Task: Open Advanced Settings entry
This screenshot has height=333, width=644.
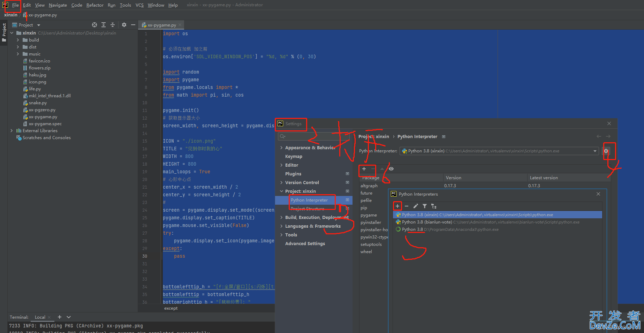Action: tap(305, 244)
